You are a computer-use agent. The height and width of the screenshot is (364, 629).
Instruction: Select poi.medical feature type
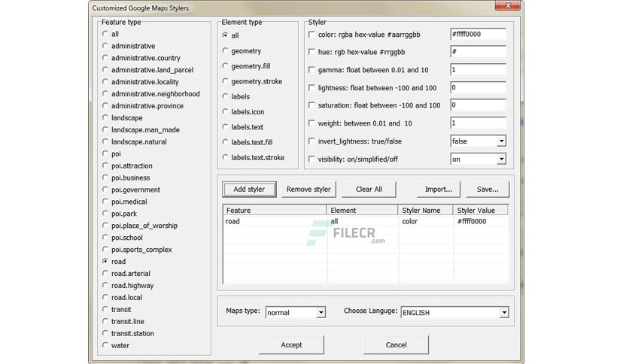[105, 202]
